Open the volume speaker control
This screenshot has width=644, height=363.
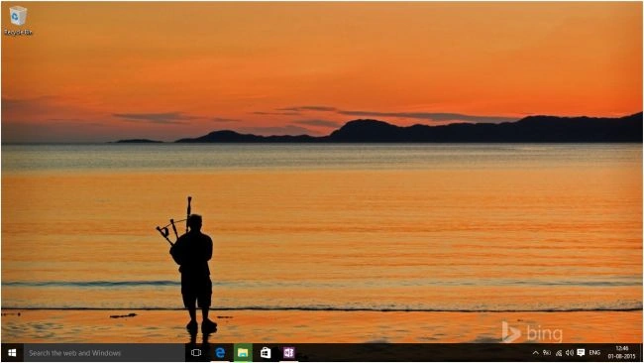570,353
